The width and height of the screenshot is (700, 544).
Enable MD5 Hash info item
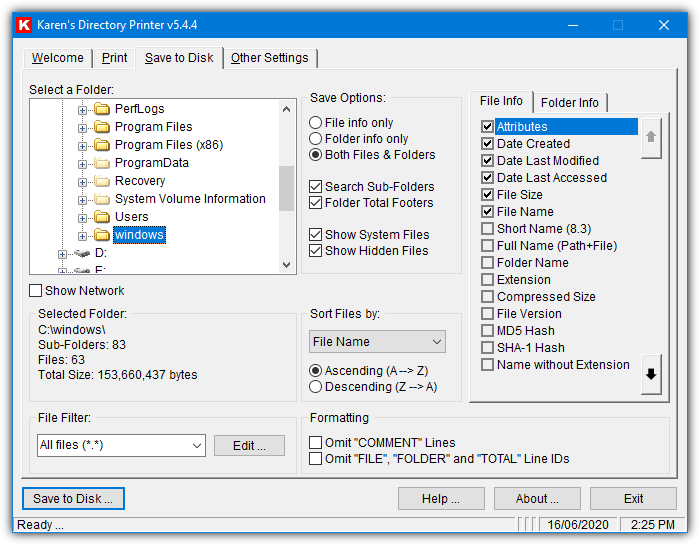click(487, 331)
